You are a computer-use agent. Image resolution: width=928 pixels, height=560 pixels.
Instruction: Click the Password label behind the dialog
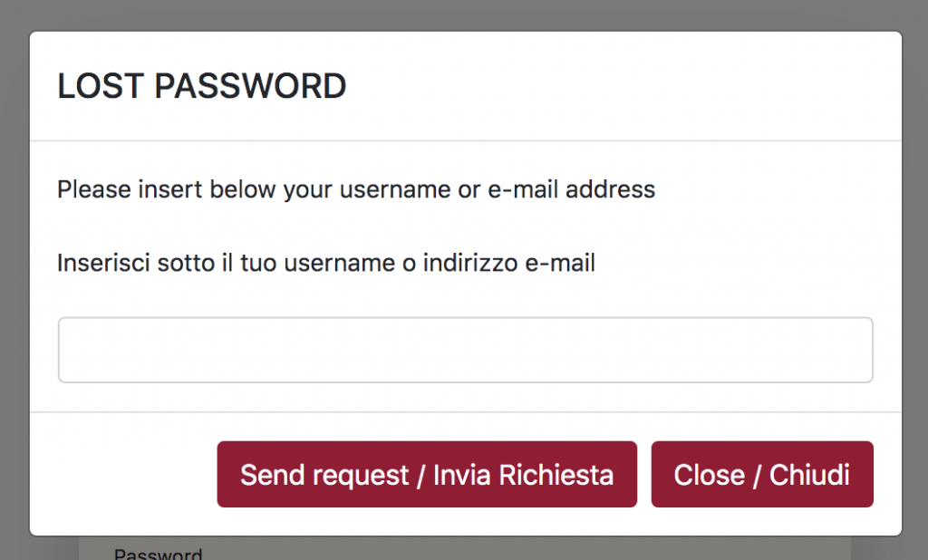pyautogui.click(x=158, y=554)
